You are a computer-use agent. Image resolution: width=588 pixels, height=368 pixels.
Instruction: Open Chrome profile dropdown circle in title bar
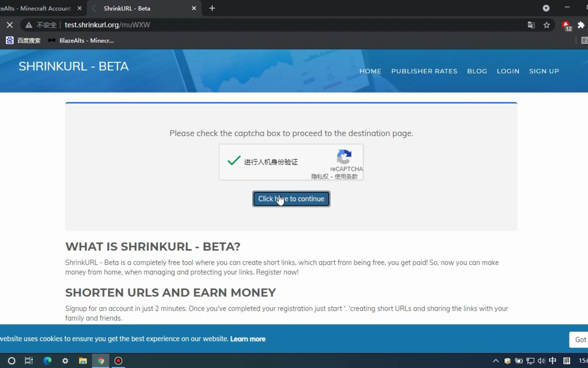tap(546, 8)
